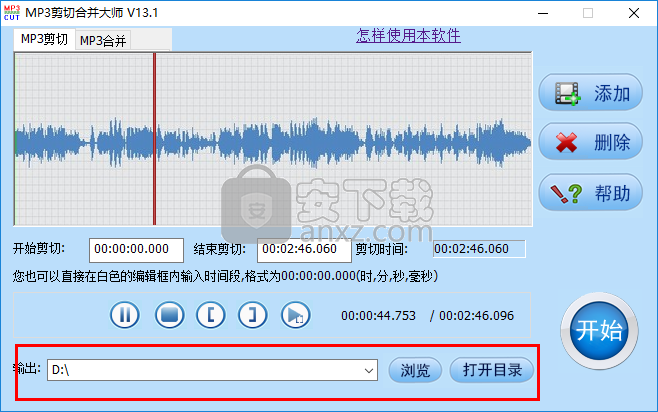Click the MP3 CUT app icon in title bar
Image resolution: width=658 pixels, height=412 pixels.
point(12,13)
